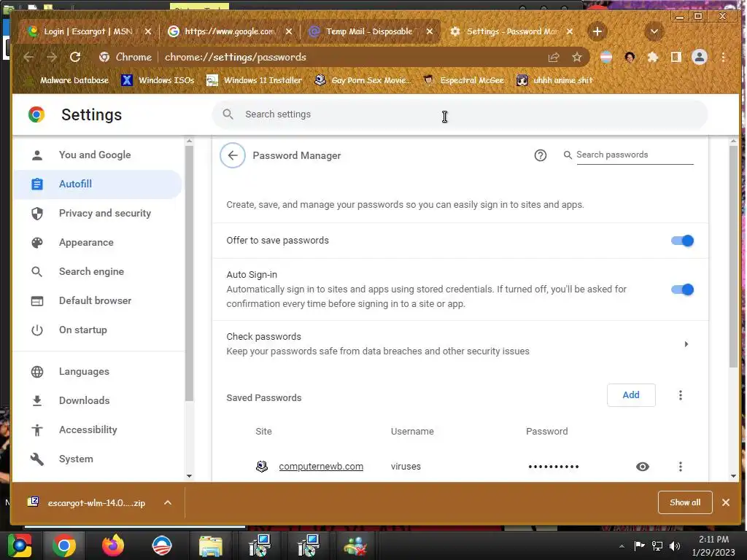Open Downloads settings section
This screenshot has height=560, width=747.
coord(98,400)
